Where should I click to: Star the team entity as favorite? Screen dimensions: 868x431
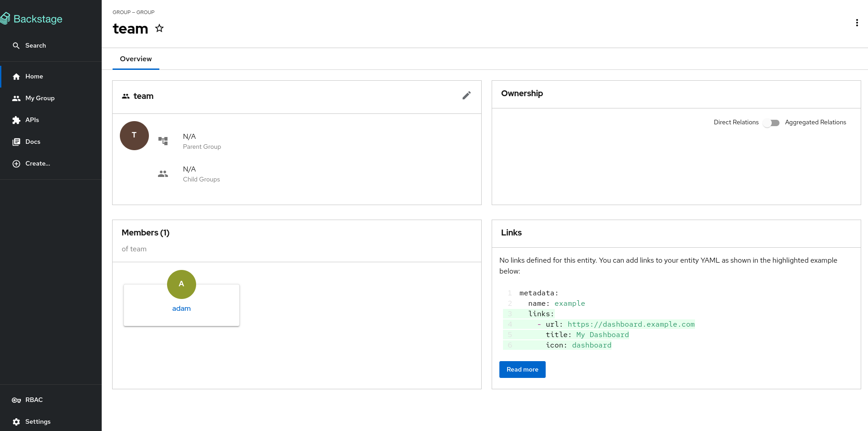pyautogui.click(x=159, y=29)
